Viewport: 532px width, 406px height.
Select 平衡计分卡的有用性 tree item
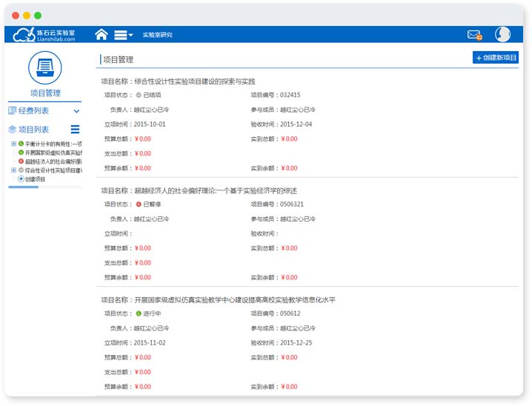tap(53, 144)
